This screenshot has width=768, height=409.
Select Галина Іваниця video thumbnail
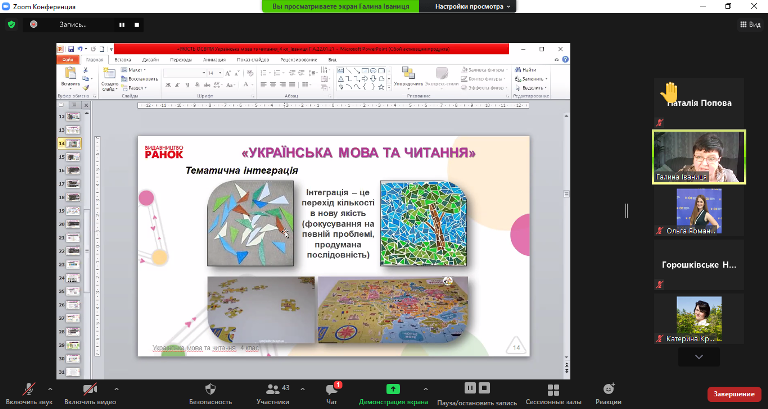[699, 157]
